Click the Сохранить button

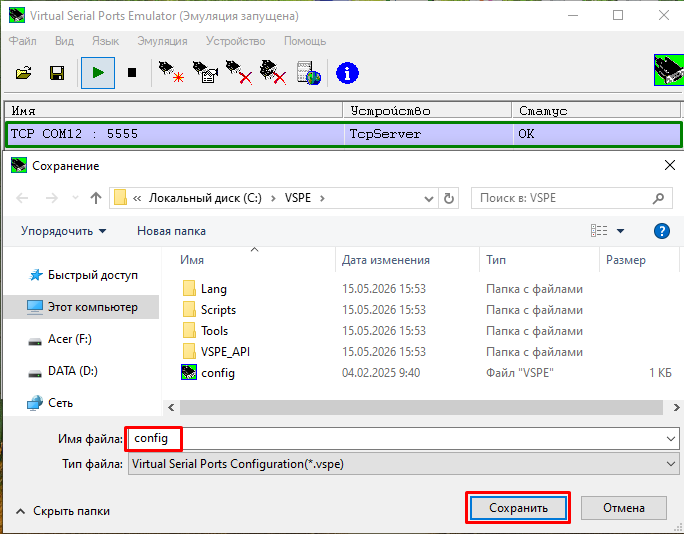[518, 508]
